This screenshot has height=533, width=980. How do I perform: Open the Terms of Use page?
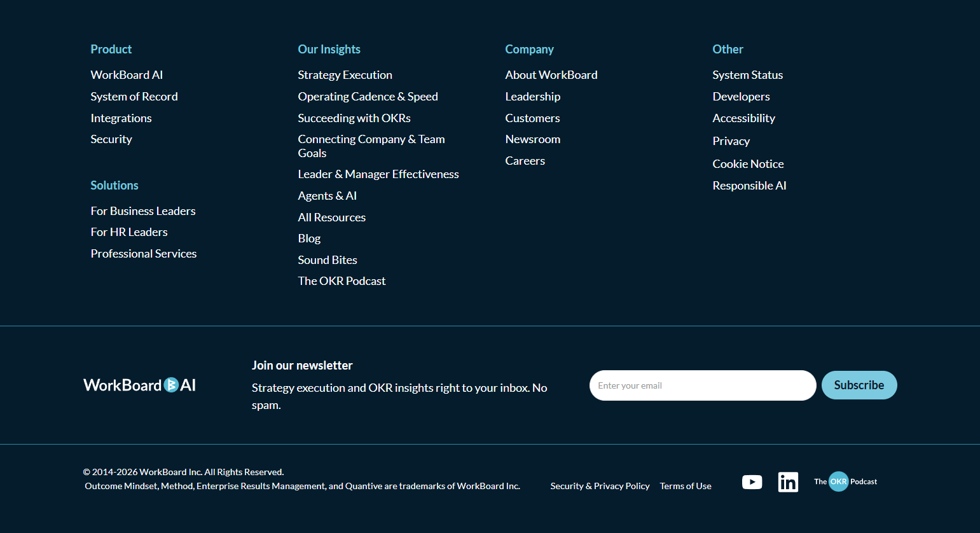click(685, 485)
